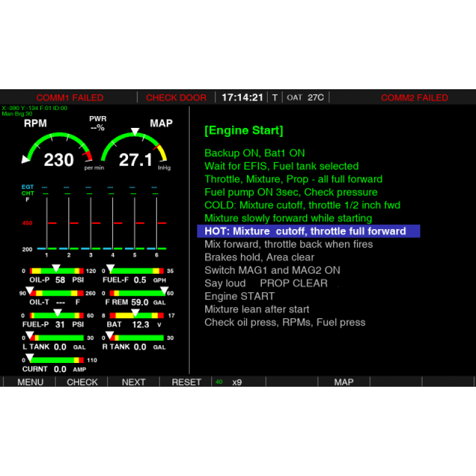The image size is (476, 476).
Task: Select the MAP manifold pressure gauge
Action: click(134, 149)
